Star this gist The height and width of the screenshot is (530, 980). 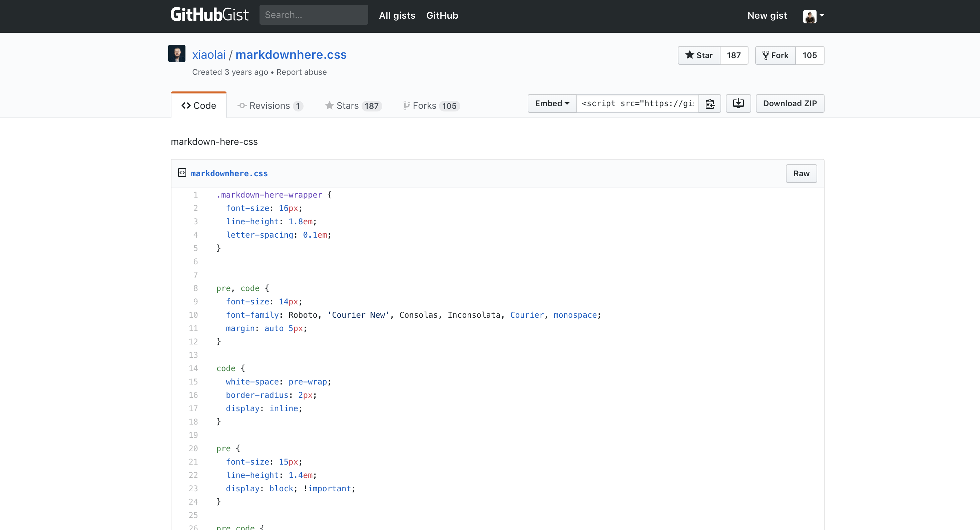pyautogui.click(x=699, y=56)
